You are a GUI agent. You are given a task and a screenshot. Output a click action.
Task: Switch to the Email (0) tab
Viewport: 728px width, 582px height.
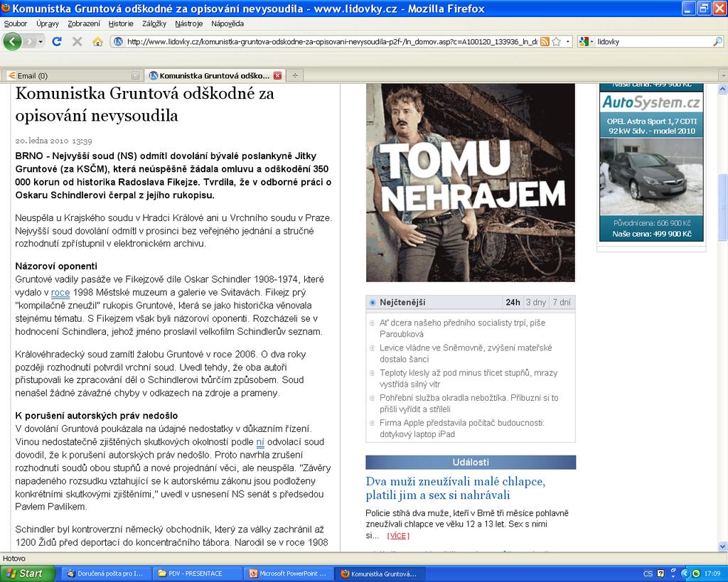[x=72, y=75]
